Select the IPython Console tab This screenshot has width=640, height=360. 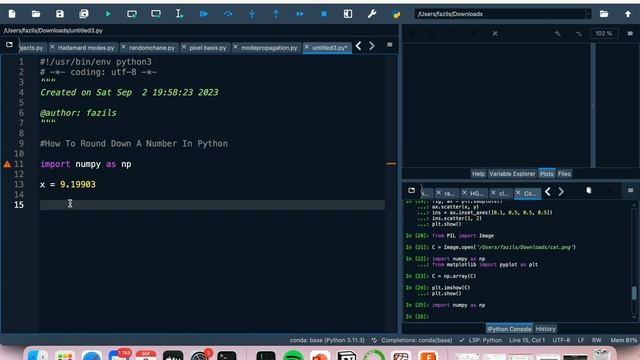[509, 329]
